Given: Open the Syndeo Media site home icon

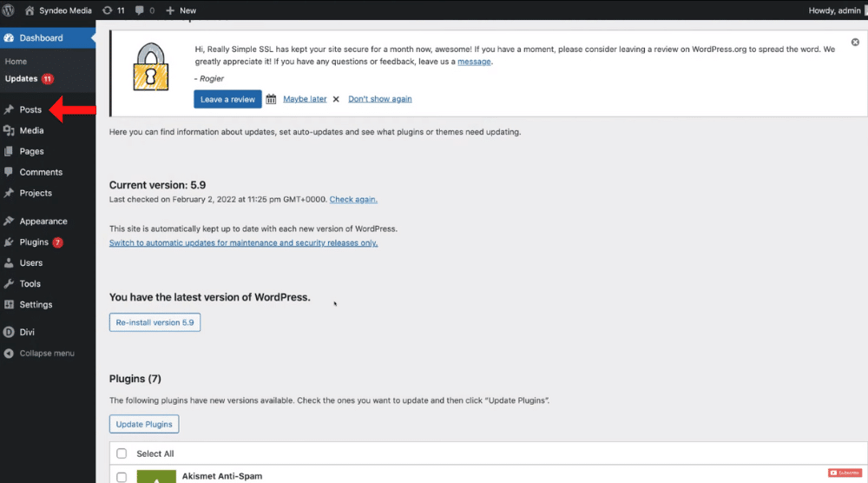Looking at the screenshot, I should tap(30, 10).
